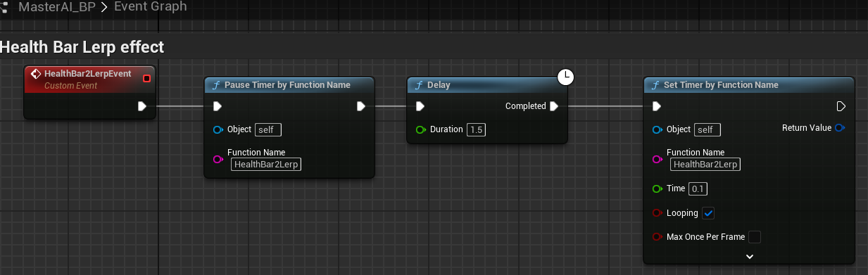Select Set Timer by Function Name node title

721,85
